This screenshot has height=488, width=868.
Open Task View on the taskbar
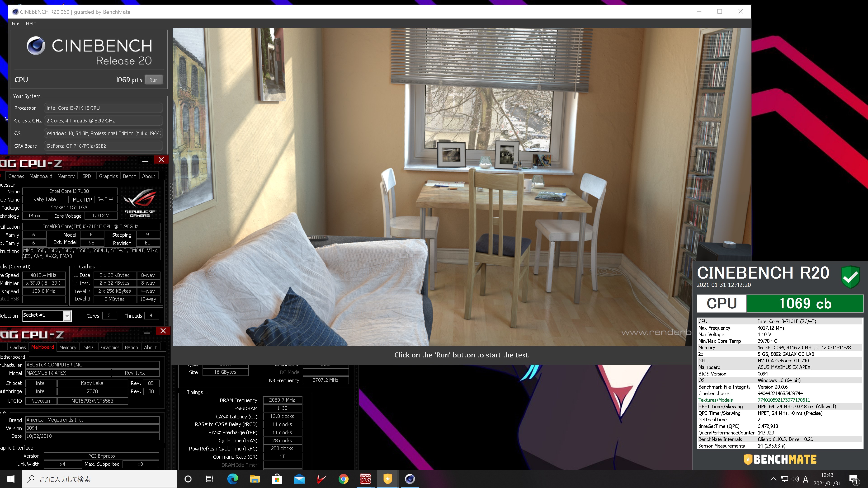point(210,479)
